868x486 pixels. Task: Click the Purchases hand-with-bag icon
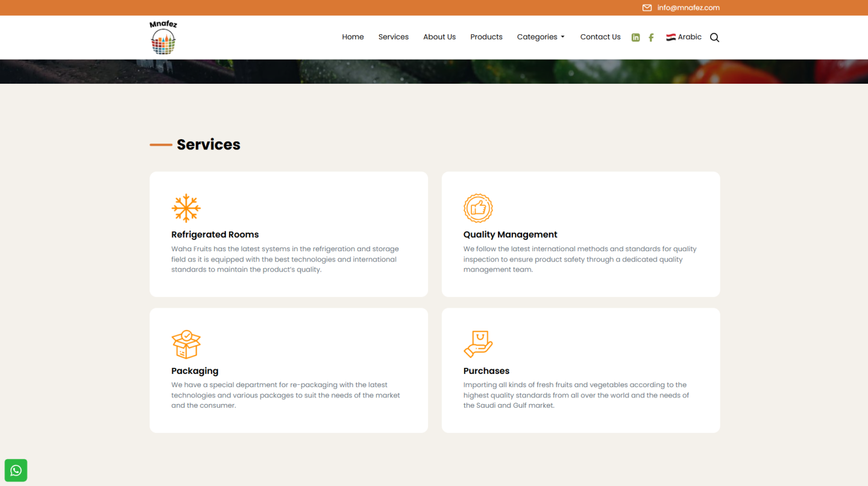point(478,344)
